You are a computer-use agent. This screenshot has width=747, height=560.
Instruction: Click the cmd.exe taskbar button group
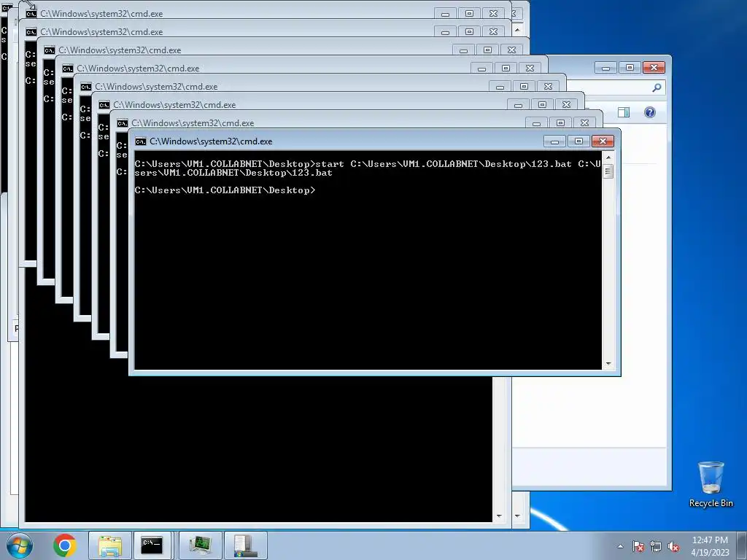tap(152, 545)
